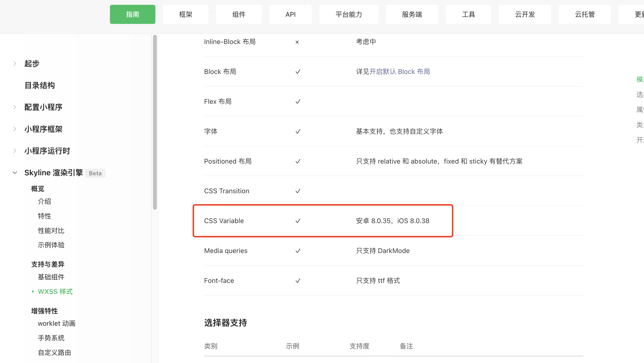Open the 云开发 navigation tab

[x=525, y=15]
